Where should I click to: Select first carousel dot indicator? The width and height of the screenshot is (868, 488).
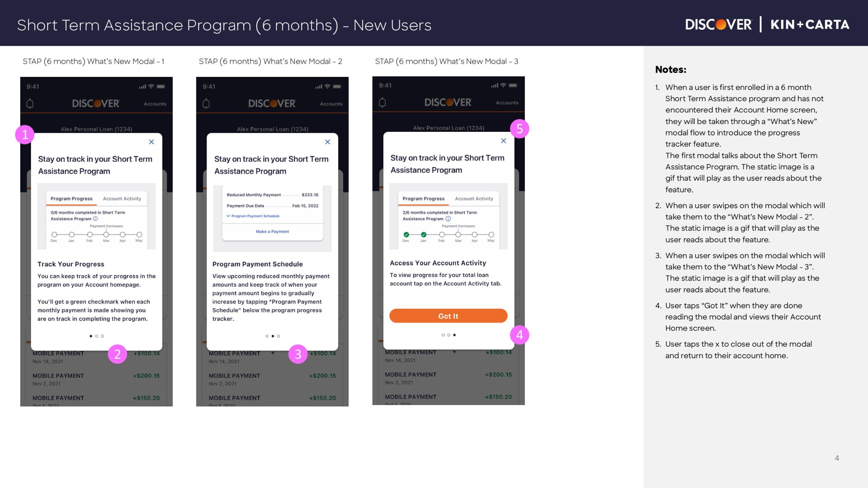pos(91,336)
